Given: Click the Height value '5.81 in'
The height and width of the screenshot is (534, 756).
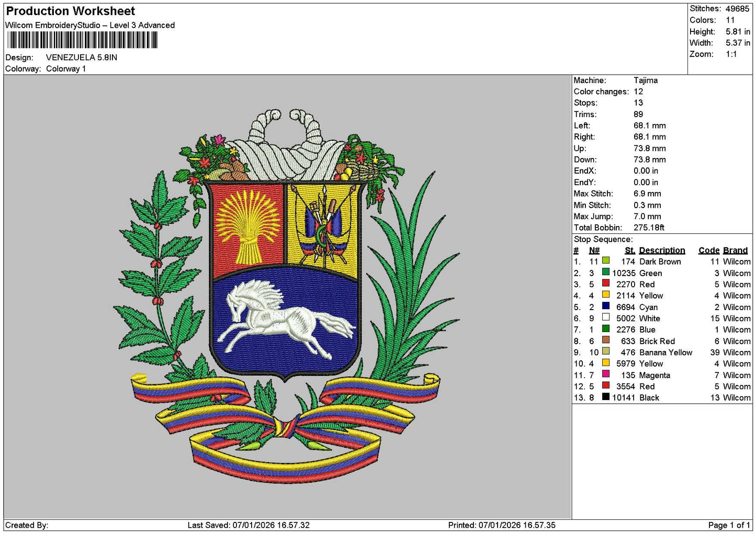Looking at the screenshot, I should pyautogui.click(x=738, y=31).
